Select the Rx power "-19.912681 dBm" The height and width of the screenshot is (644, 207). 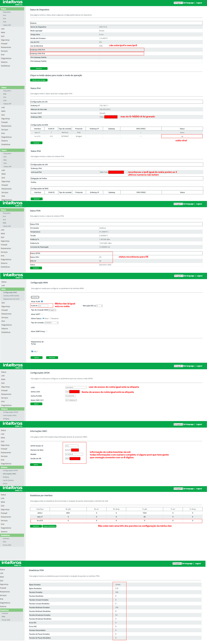tap(105, 243)
